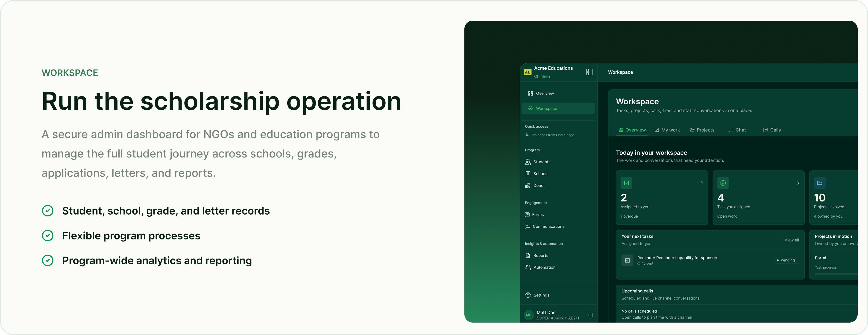
Task: Click the Portal task progress bar
Action: (836, 274)
